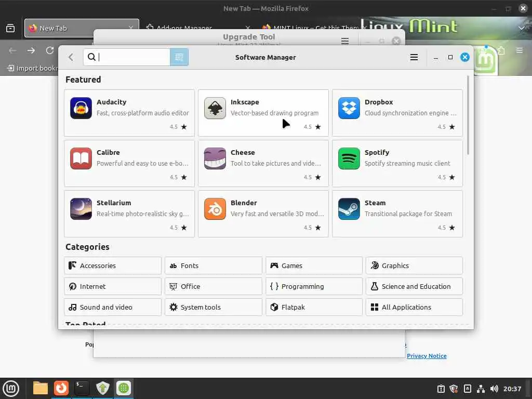Expand Firefox list all tabs chevron
The image size is (532, 399).
tap(522, 28)
